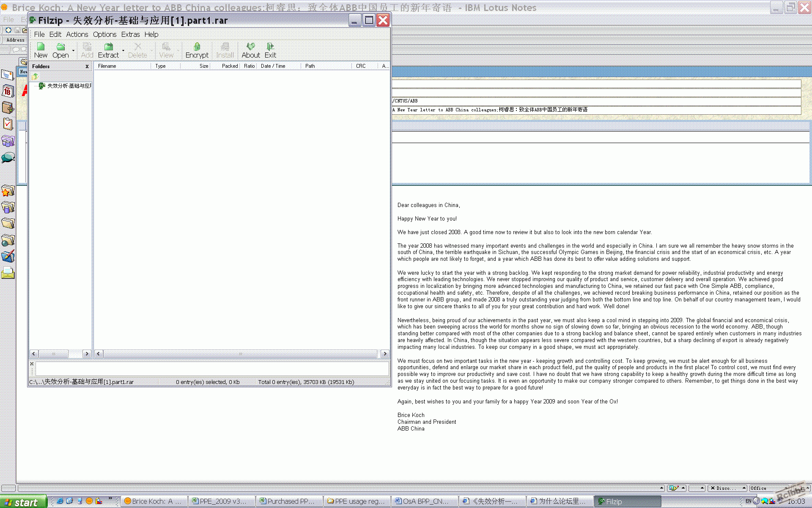Open the Actions menu in Filzip

pyautogui.click(x=77, y=34)
